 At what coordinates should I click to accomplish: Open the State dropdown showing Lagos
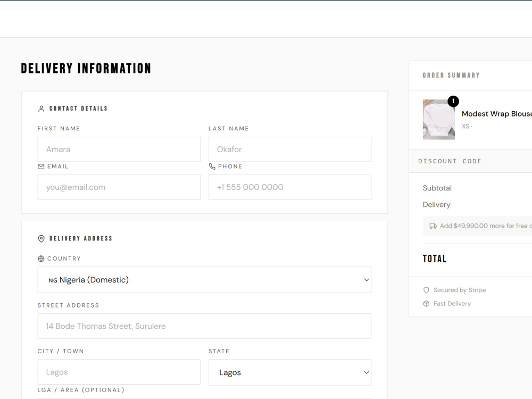coord(290,372)
